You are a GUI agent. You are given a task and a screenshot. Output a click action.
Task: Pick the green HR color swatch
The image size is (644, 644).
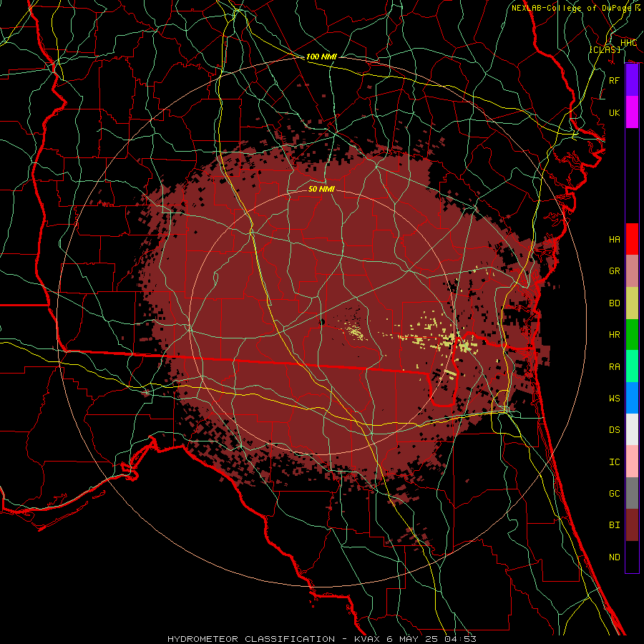pyautogui.click(x=632, y=334)
